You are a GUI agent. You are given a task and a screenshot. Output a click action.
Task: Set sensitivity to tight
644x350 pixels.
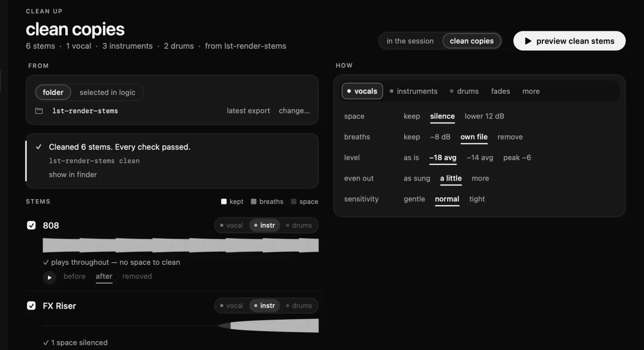pos(477,199)
